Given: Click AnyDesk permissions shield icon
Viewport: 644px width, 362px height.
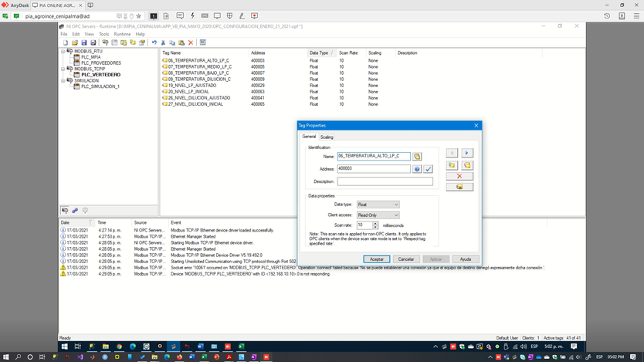Looking at the screenshot, I should point(229,16).
